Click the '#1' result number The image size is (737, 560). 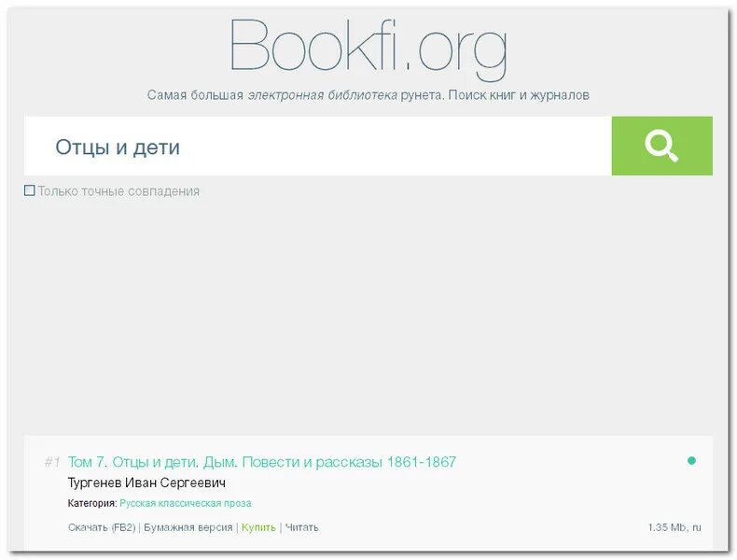pos(52,462)
